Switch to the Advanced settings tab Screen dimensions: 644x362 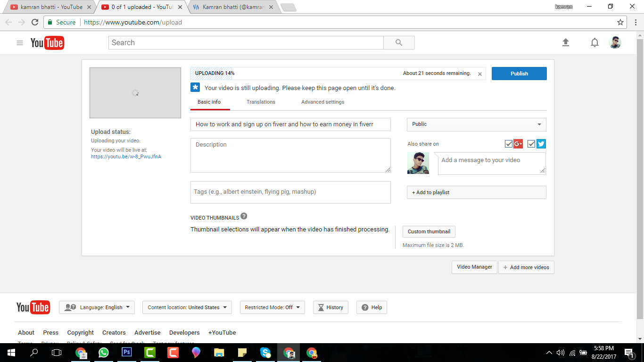[x=323, y=102]
